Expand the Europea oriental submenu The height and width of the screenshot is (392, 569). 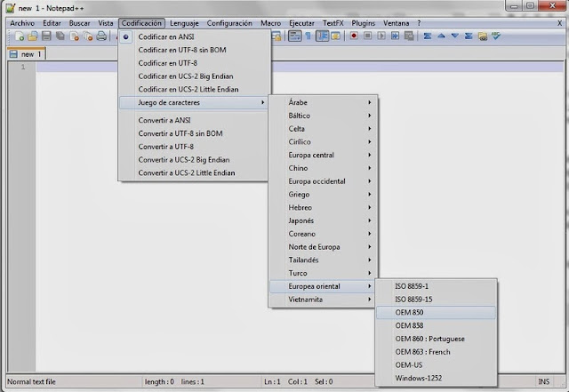pyautogui.click(x=323, y=286)
